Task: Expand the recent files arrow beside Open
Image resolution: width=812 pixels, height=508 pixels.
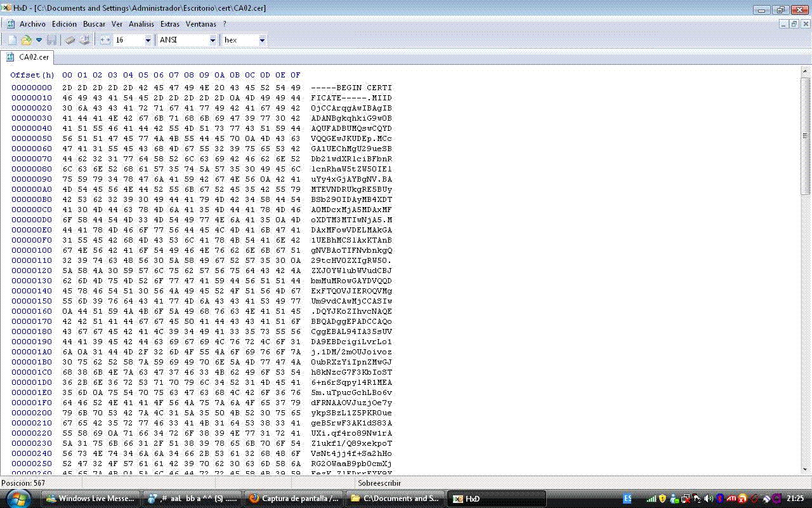Action: [39, 40]
